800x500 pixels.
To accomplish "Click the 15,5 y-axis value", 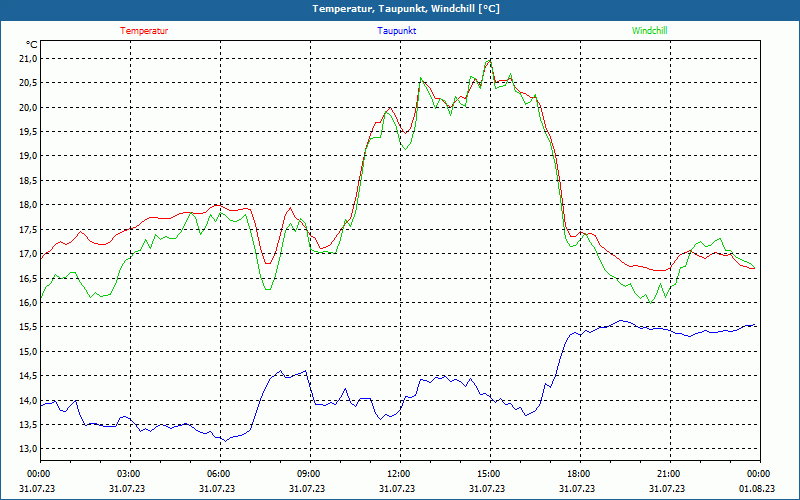I will coord(29,327).
